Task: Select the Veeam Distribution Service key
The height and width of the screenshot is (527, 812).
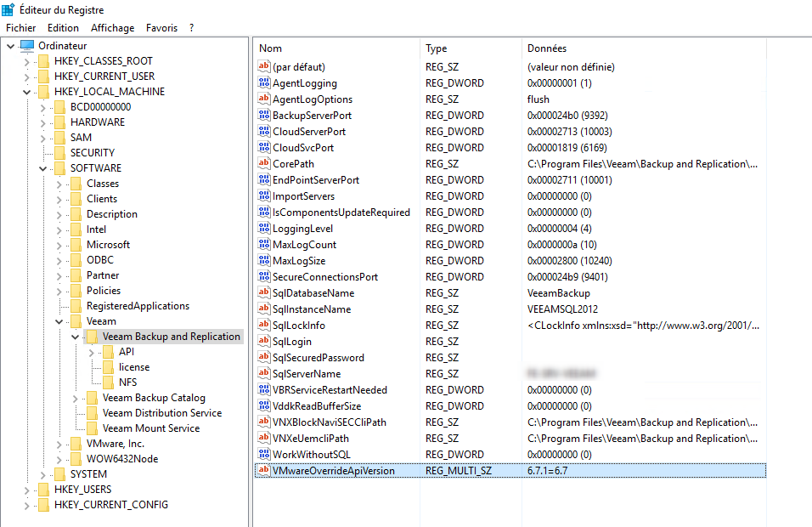Action: pyautogui.click(x=162, y=413)
